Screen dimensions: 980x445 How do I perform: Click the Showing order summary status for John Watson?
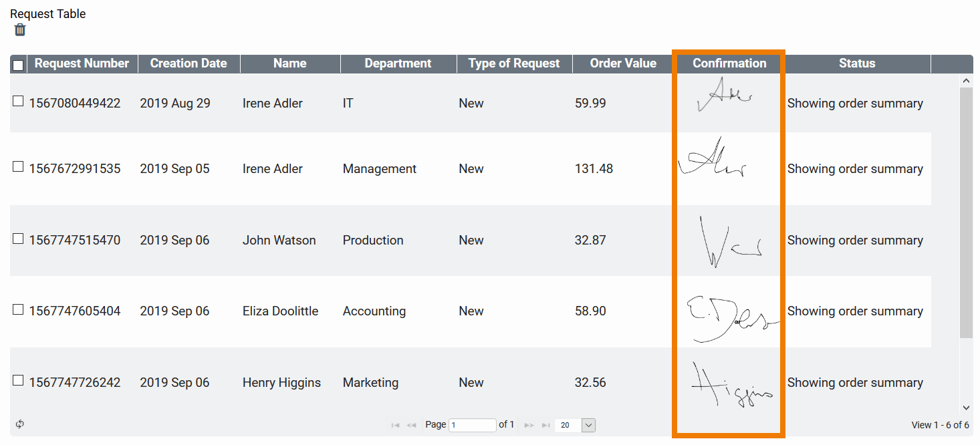point(855,240)
